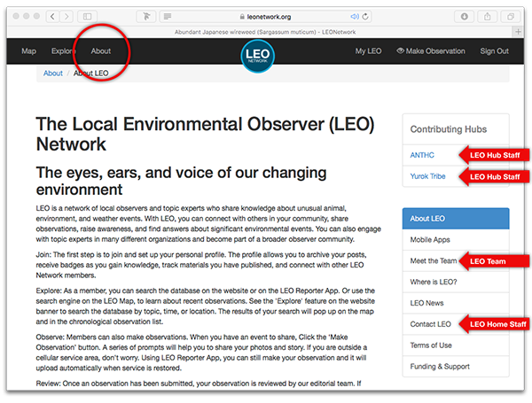Image resolution: width=532 pixels, height=403 pixels.
Task: Open the tab overview button in Safari
Action: click(x=512, y=16)
